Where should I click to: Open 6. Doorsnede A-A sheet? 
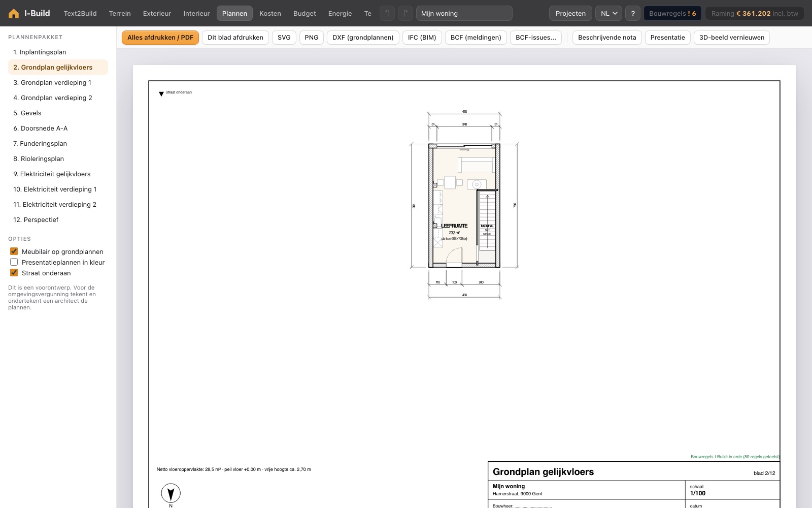point(58,128)
